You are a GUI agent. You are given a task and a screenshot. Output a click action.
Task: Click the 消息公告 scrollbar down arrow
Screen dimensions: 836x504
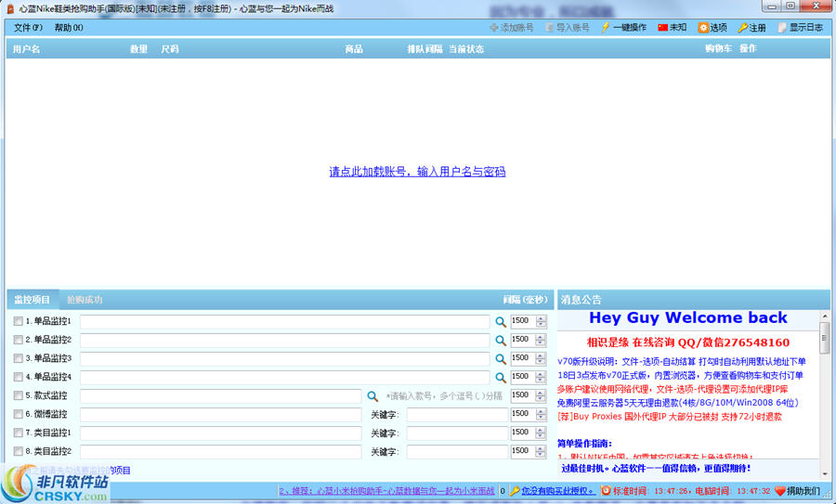pos(824,472)
